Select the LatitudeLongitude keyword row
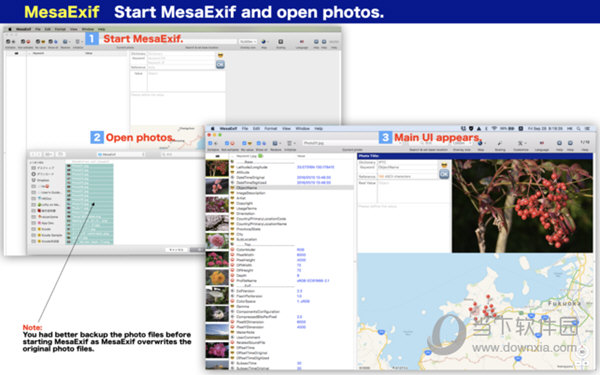Image resolution: width=600 pixels, height=375 pixels. pyautogui.click(x=291, y=167)
